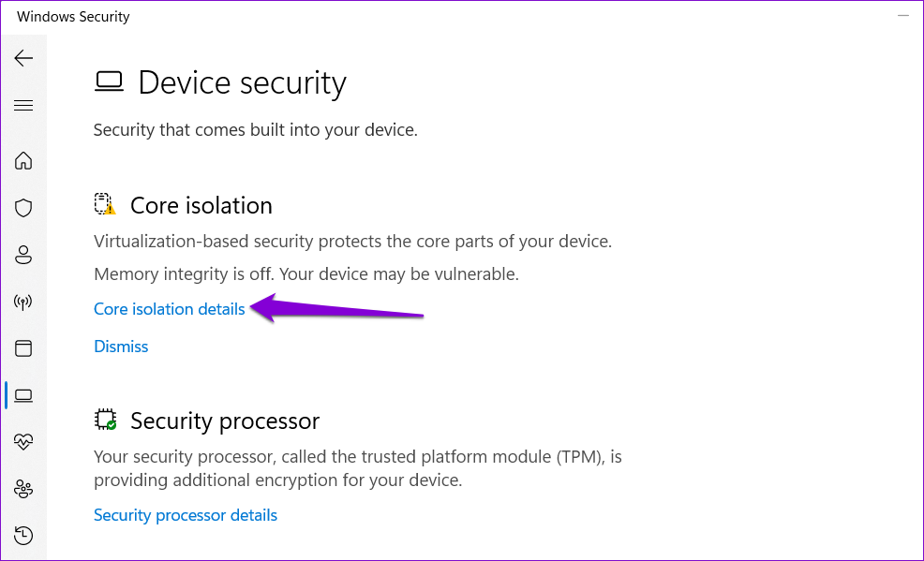Open the Home section in the sidebar
This screenshot has width=924, height=561.
pos(23,160)
